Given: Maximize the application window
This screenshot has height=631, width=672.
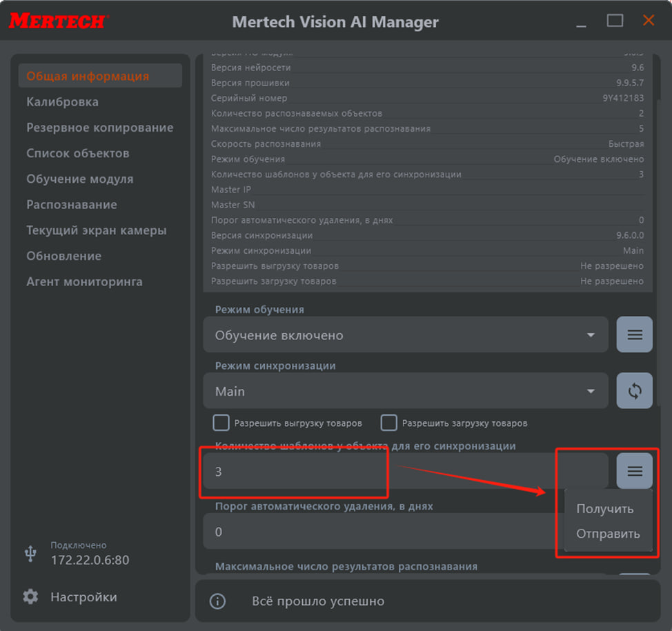Looking at the screenshot, I should (x=615, y=21).
